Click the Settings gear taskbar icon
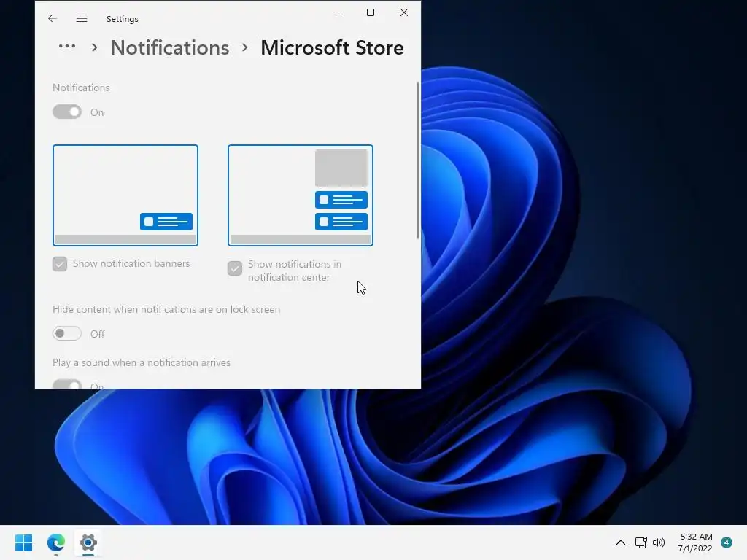The width and height of the screenshot is (747, 560). tap(88, 542)
